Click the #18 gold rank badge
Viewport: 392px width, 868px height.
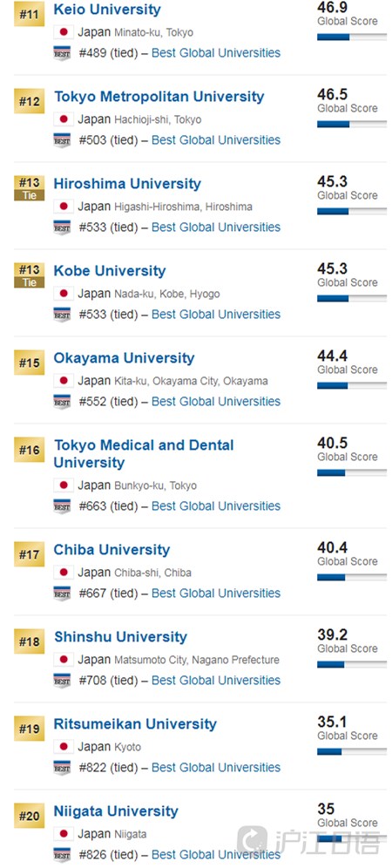pos(30,641)
